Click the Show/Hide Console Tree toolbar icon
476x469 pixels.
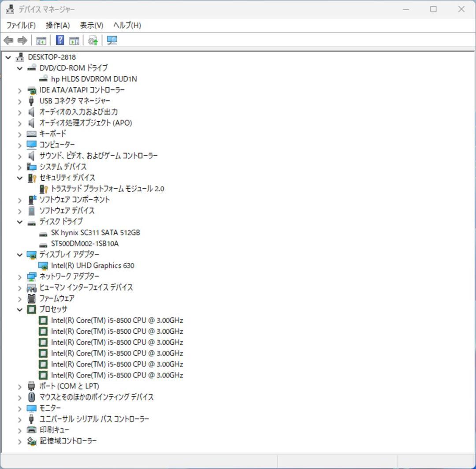(41, 41)
